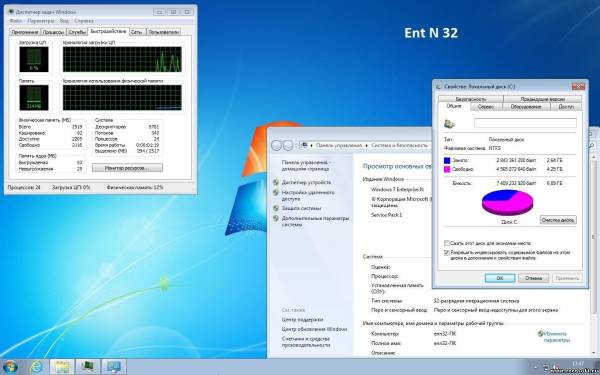Uncheck allow indexing files on this drive
This screenshot has width=600, height=375.
click(446, 253)
